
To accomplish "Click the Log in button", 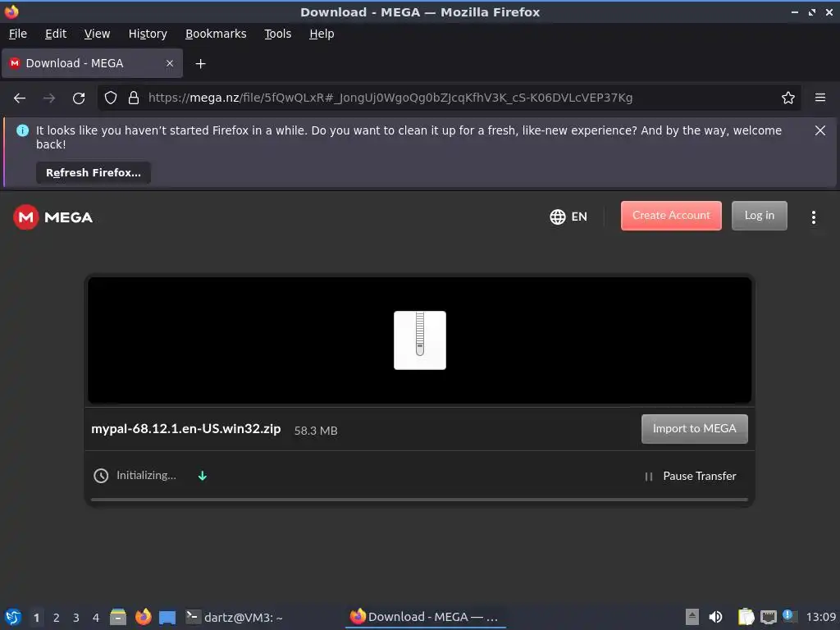I will (759, 216).
